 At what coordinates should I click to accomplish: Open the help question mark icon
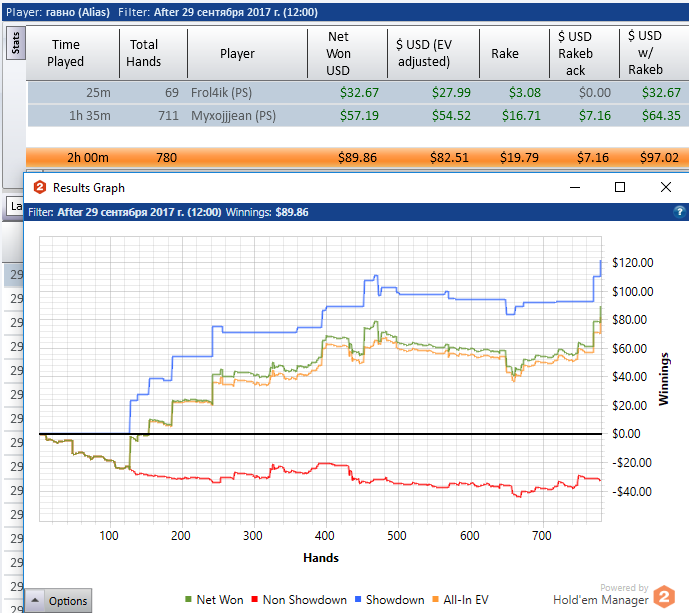coord(679,212)
